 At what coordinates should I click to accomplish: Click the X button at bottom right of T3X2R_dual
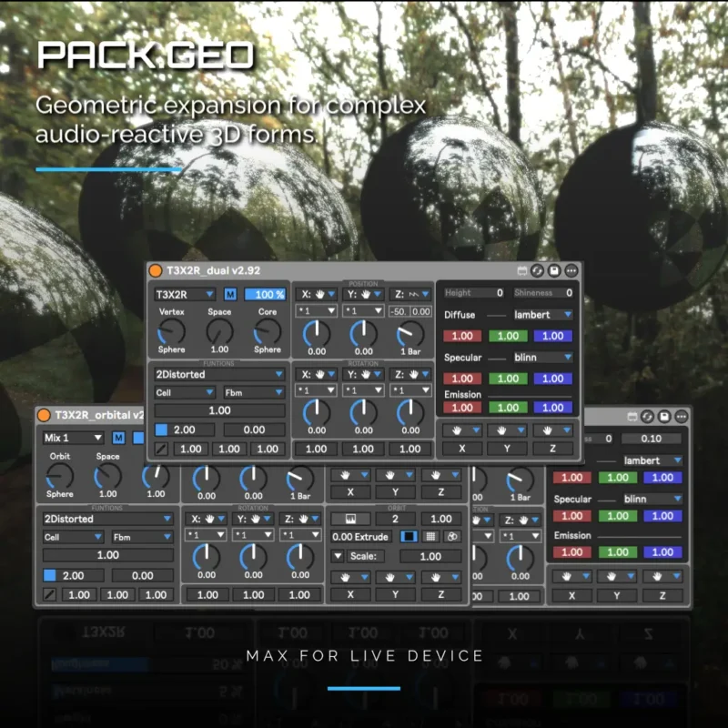point(462,449)
